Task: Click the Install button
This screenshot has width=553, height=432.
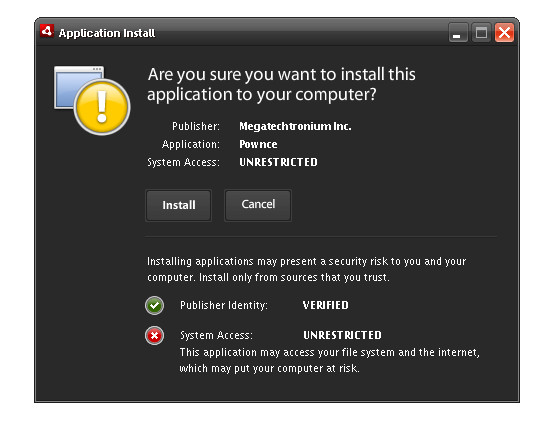Action: pyautogui.click(x=178, y=205)
